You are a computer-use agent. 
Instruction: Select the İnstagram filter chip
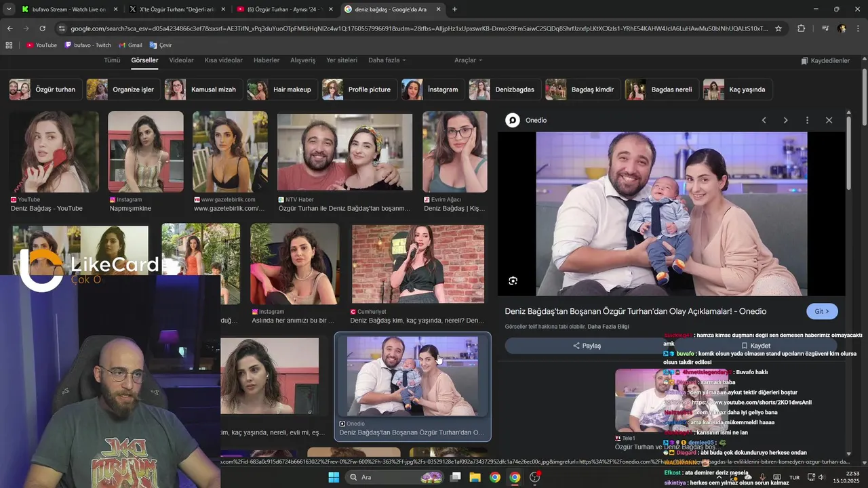(x=433, y=89)
